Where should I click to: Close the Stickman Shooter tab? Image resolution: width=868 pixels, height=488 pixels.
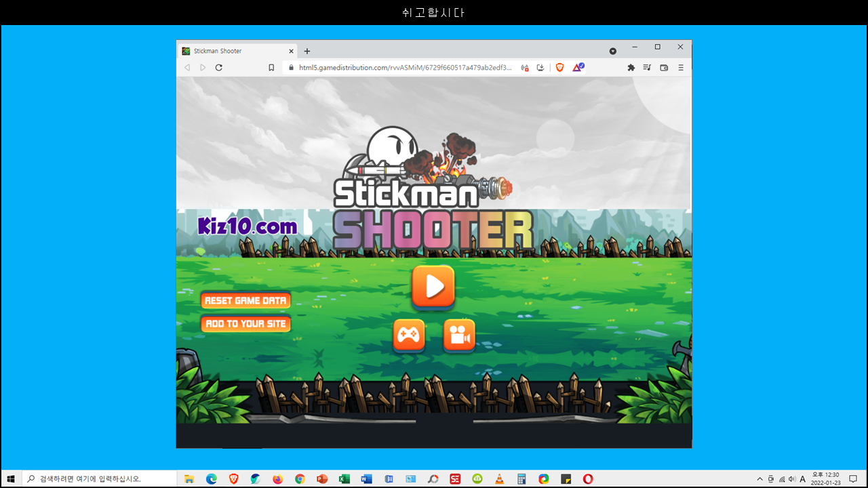(292, 51)
